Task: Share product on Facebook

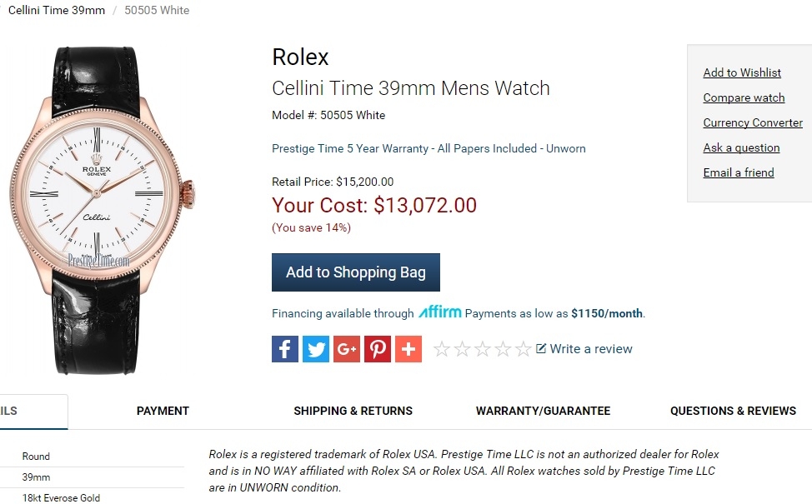Action: click(x=285, y=349)
